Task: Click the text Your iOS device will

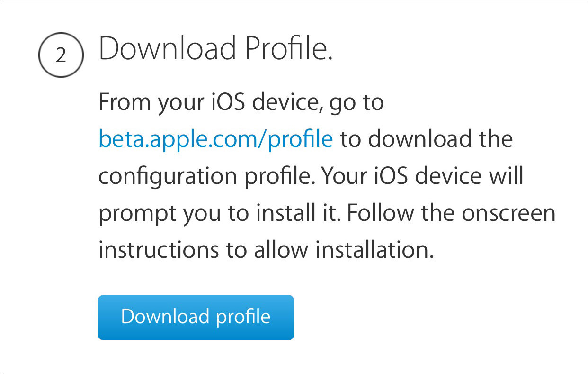Action: 422,176
